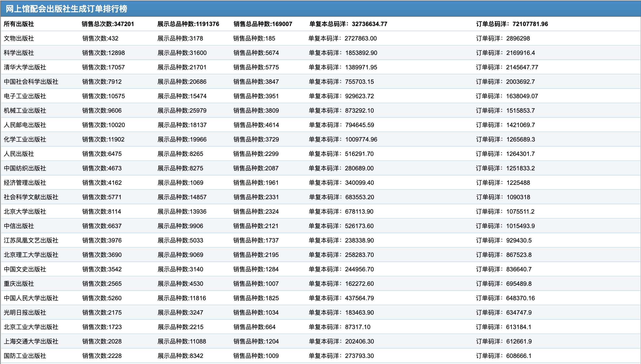The width and height of the screenshot is (641, 364).
Task: Click 清华大学出版社 in the list
Action: point(25,67)
